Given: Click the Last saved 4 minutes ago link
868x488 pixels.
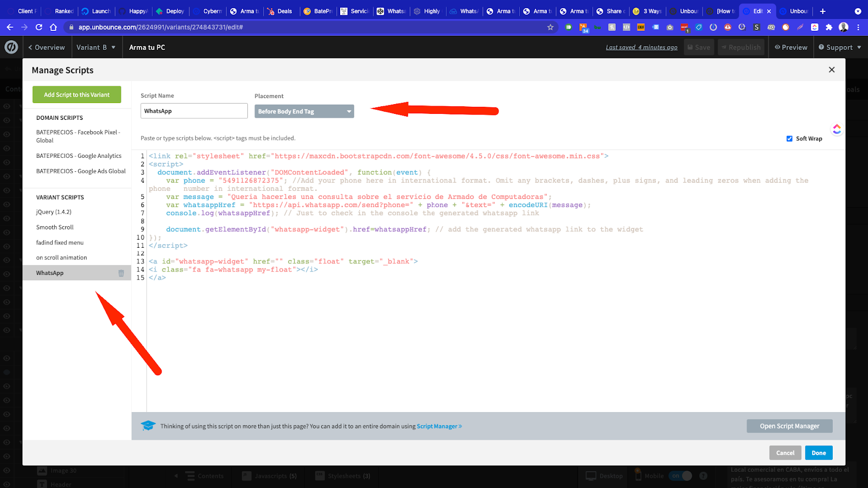Looking at the screenshot, I should [x=641, y=47].
